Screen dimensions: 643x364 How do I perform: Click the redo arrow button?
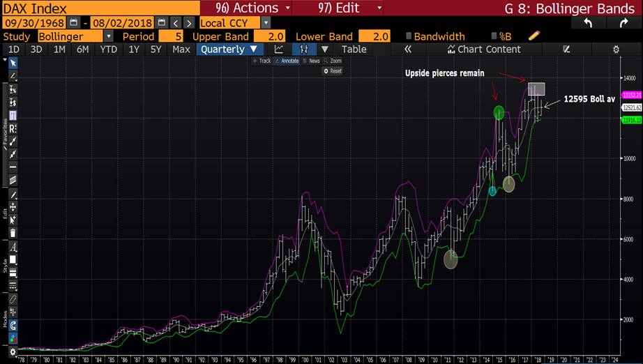623,23
